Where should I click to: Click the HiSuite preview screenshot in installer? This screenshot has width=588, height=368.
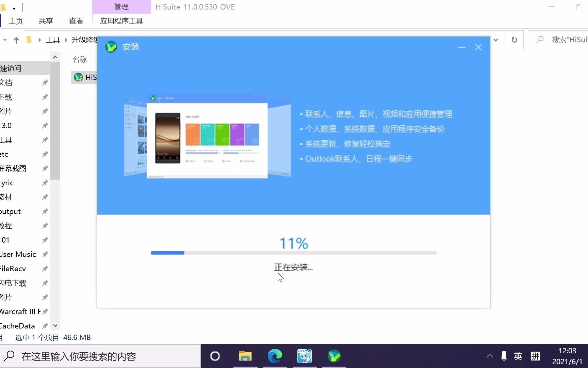pos(207,136)
